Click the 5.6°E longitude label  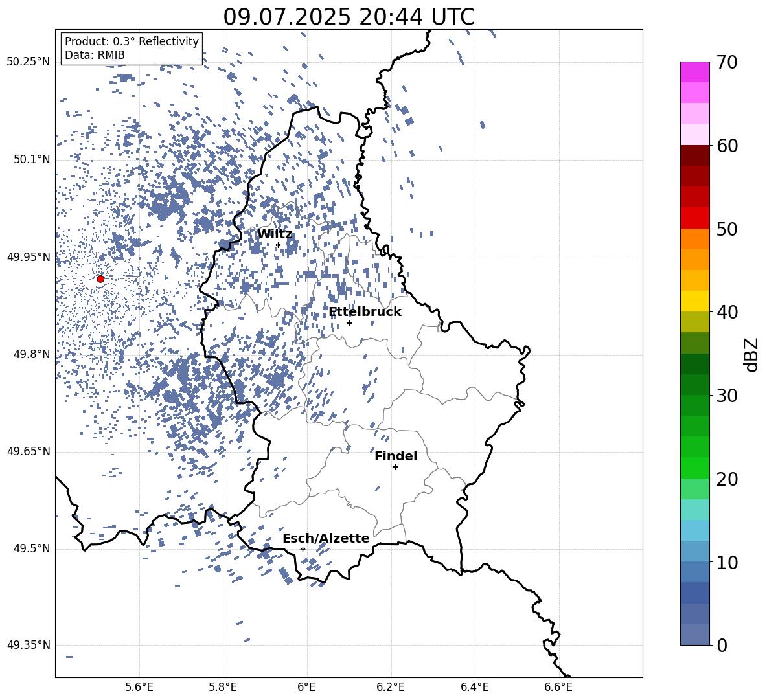(x=139, y=687)
